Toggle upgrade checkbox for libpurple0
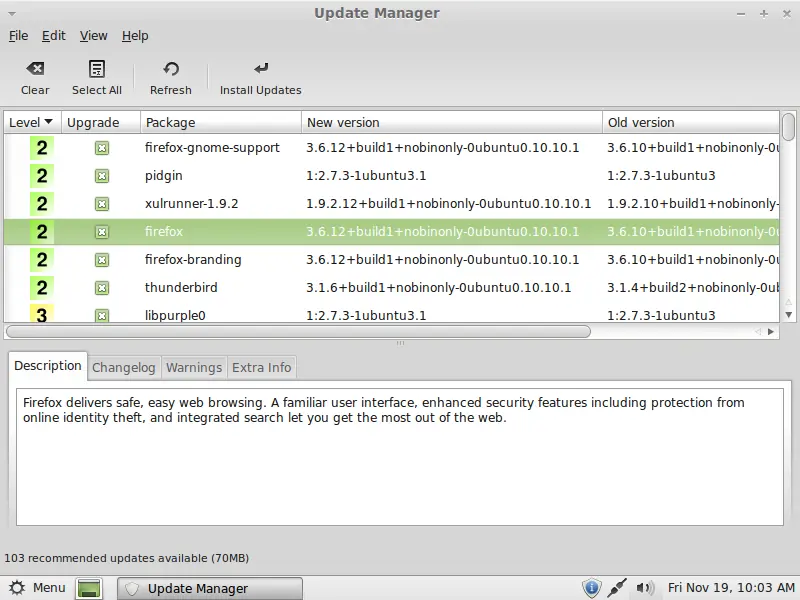The width and height of the screenshot is (800, 600). 102,316
